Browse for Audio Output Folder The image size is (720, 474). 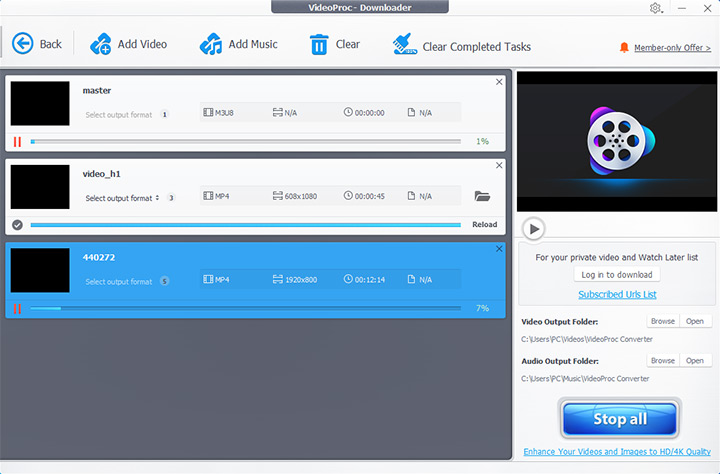tap(663, 361)
